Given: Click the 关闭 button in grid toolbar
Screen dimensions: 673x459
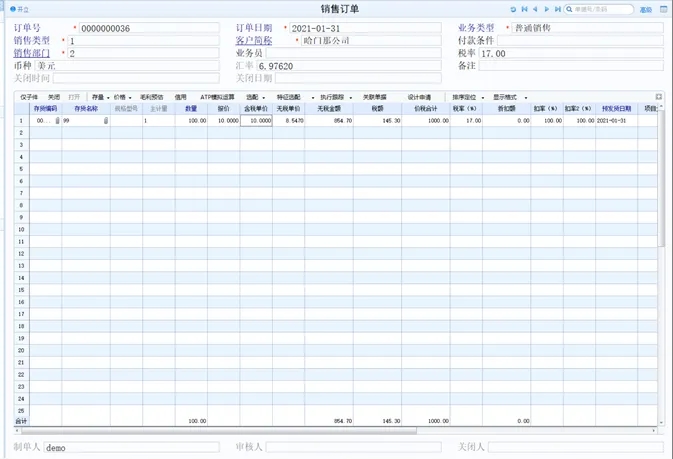Looking at the screenshot, I should click(x=54, y=97).
